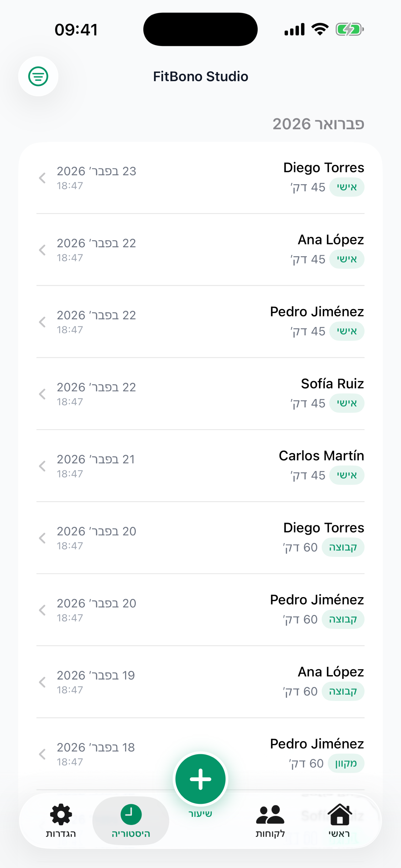Viewport: 401px width, 868px height.
Task: Tap the שיעור label under the plus button
Action: 200,813
